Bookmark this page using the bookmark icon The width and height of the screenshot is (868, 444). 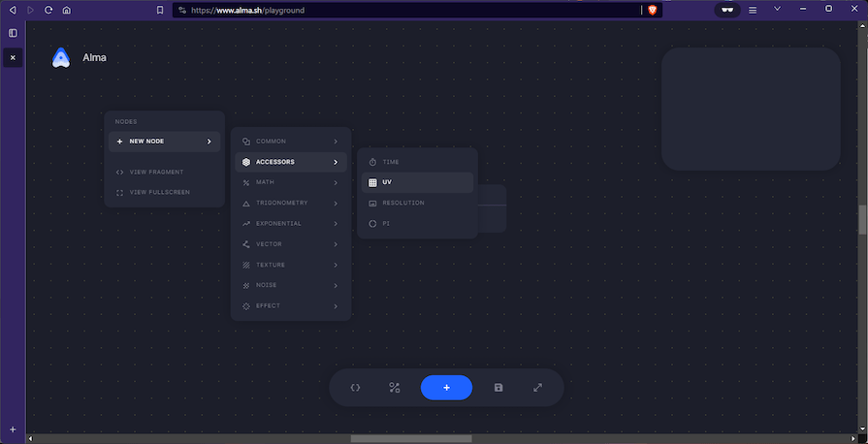point(160,10)
